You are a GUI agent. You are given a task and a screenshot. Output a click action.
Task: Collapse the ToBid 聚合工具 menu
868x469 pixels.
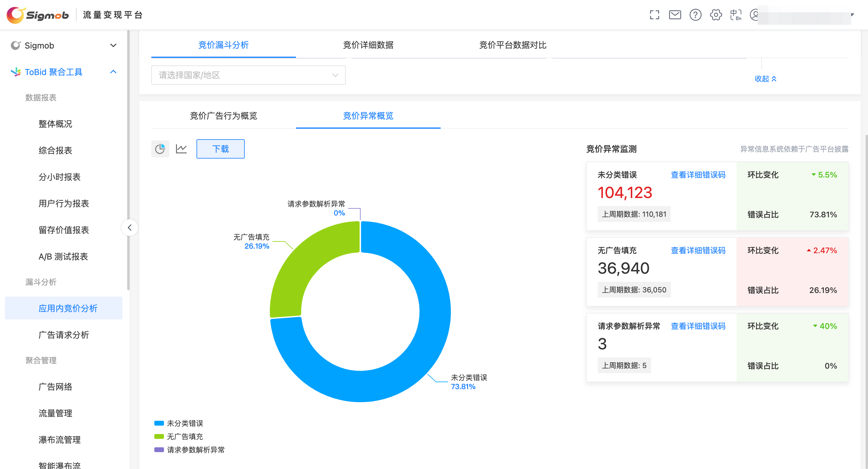113,72
